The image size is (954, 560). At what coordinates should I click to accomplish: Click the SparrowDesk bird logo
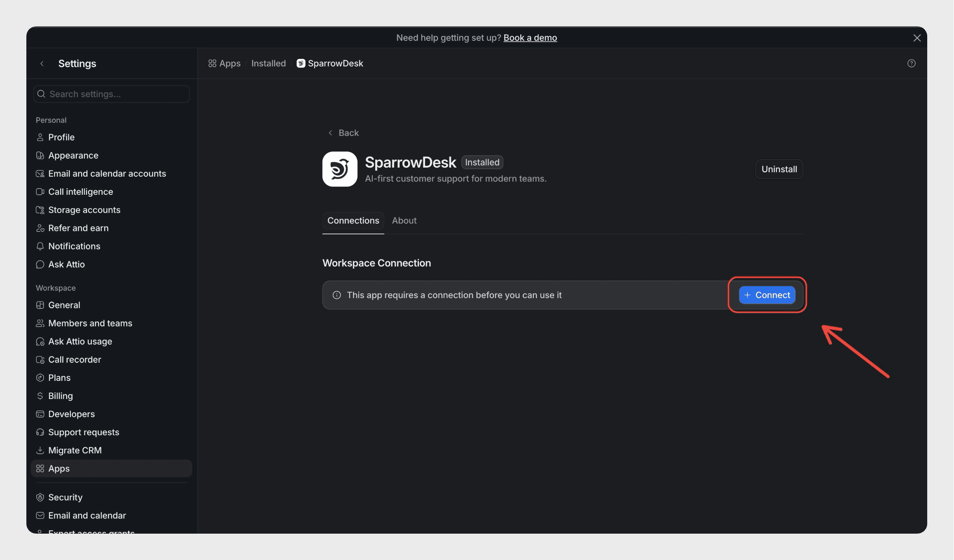[x=339, y=169]
